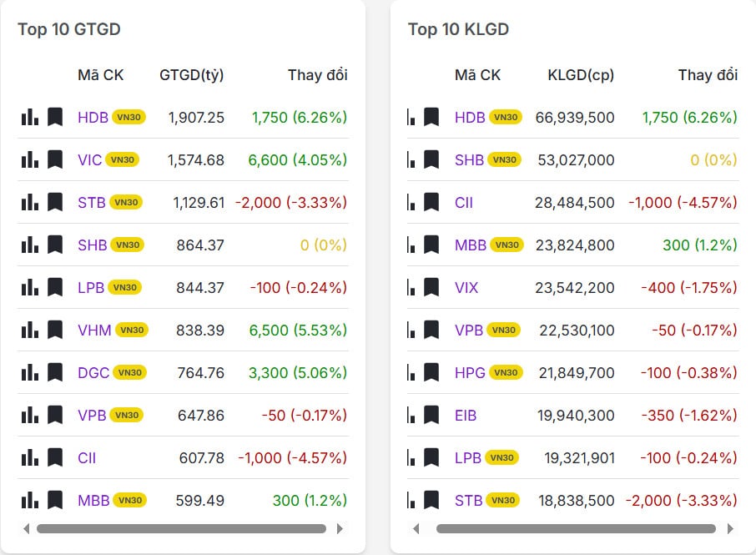Open chart icon for STB in GTGD table
756x555 pixels.
[29, 202]
